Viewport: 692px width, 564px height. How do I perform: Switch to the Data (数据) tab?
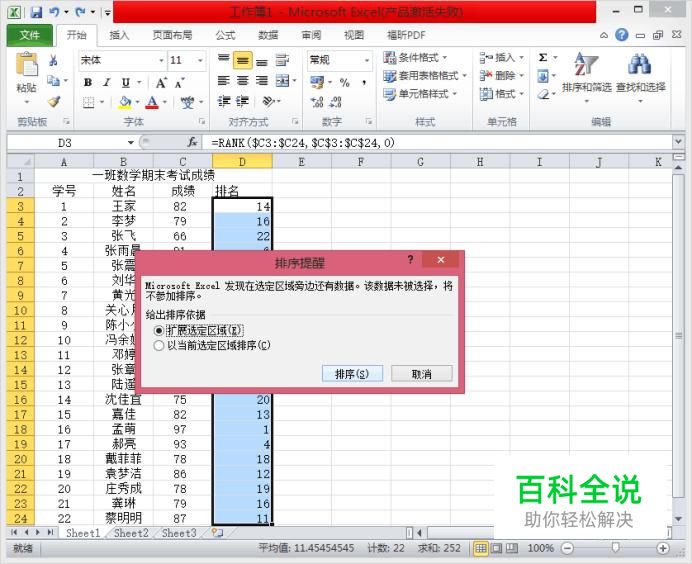[268, 35]
